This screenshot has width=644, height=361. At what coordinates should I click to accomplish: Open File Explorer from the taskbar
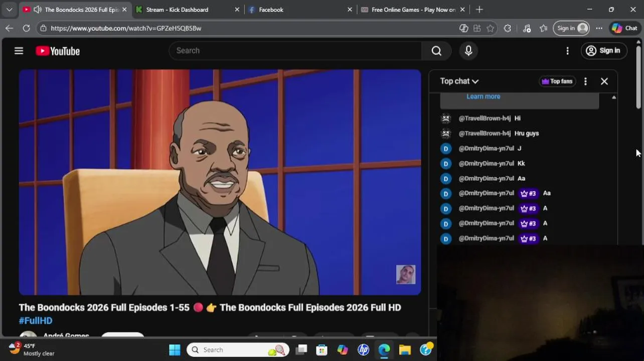coord(405,350)
